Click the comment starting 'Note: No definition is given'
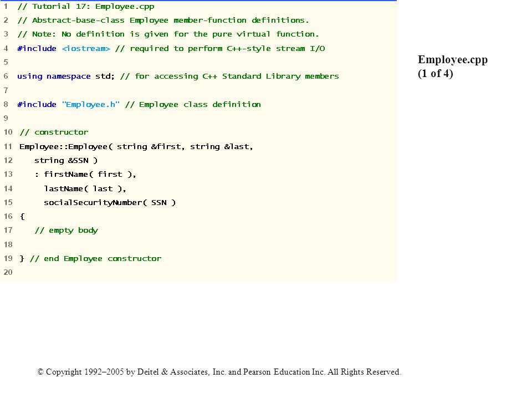This screenshot has width=532, height=399. coord(176,34)
